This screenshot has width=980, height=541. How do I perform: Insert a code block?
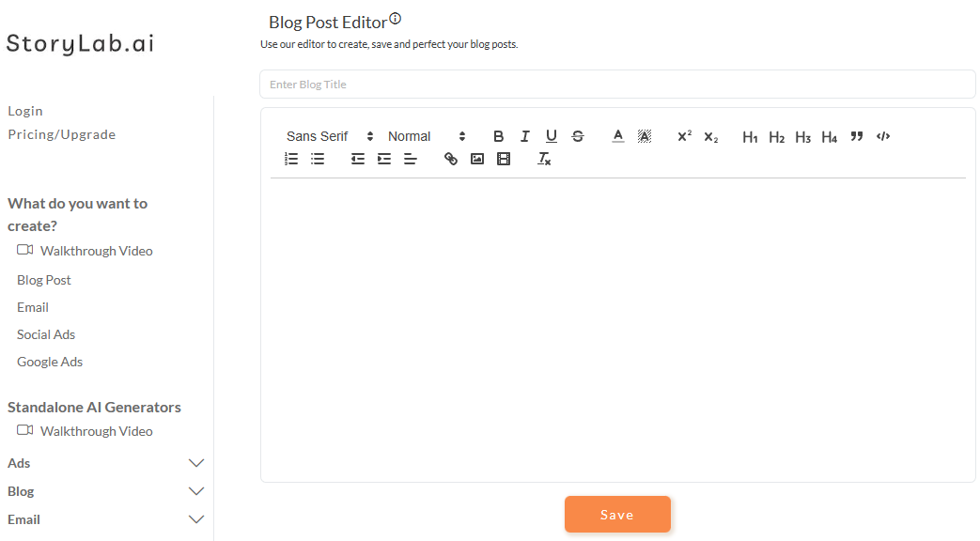(x=882, y=136)
